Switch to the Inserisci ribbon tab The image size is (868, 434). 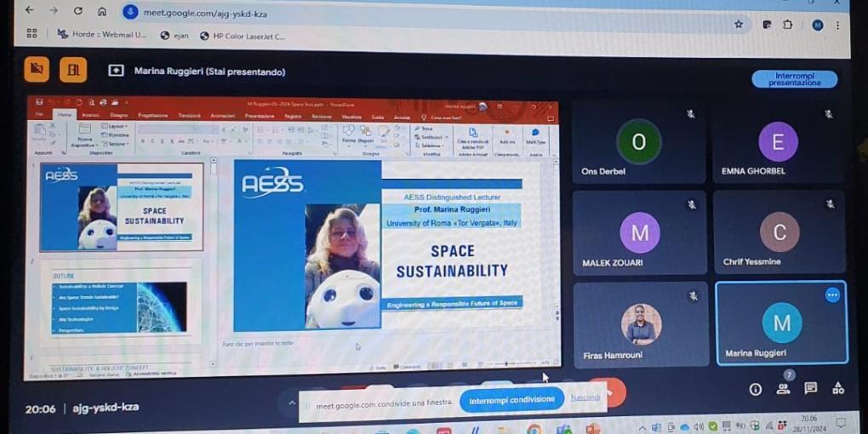pos(91,115)
